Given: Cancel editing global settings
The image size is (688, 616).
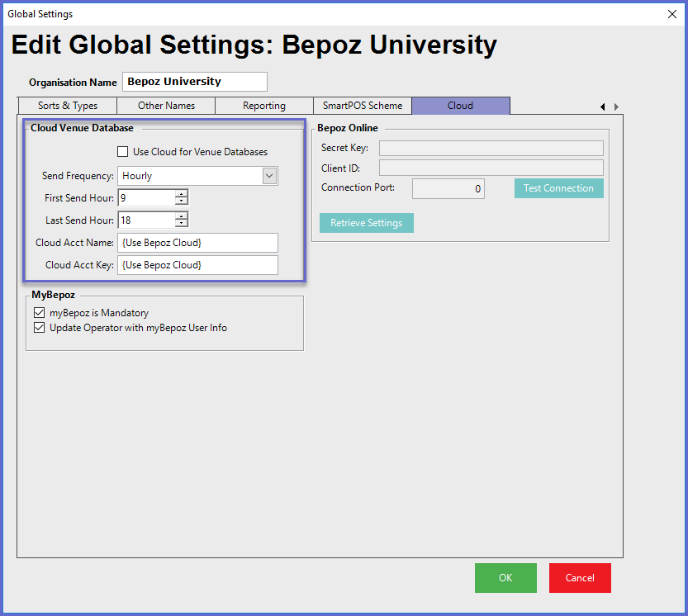Looking at the screenshot, I should tap(580, 578).
